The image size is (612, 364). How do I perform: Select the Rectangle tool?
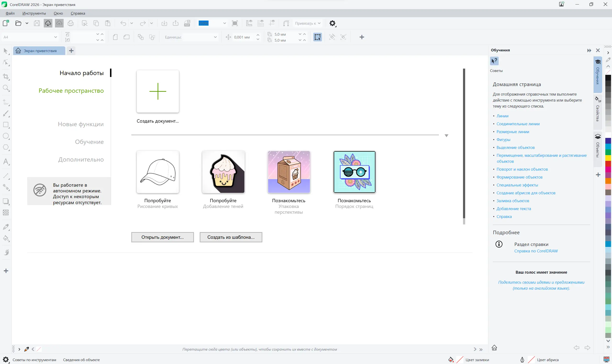[6, 125]
